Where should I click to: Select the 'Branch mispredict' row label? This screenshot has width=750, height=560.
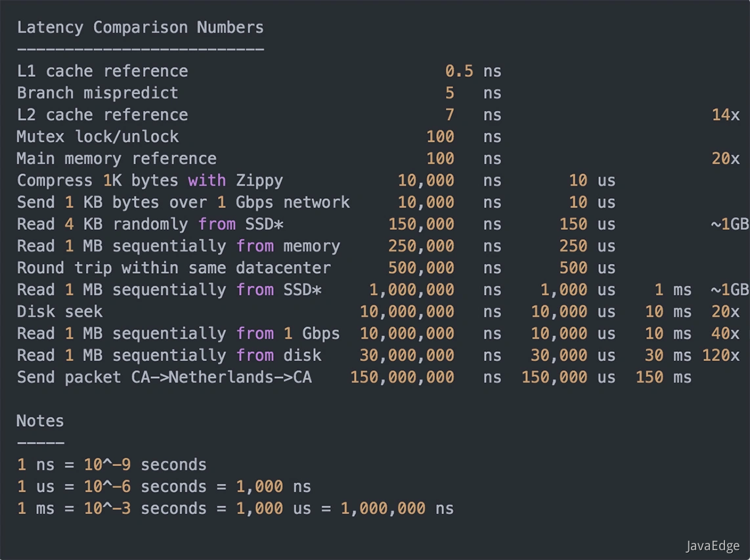click(98, 93)
